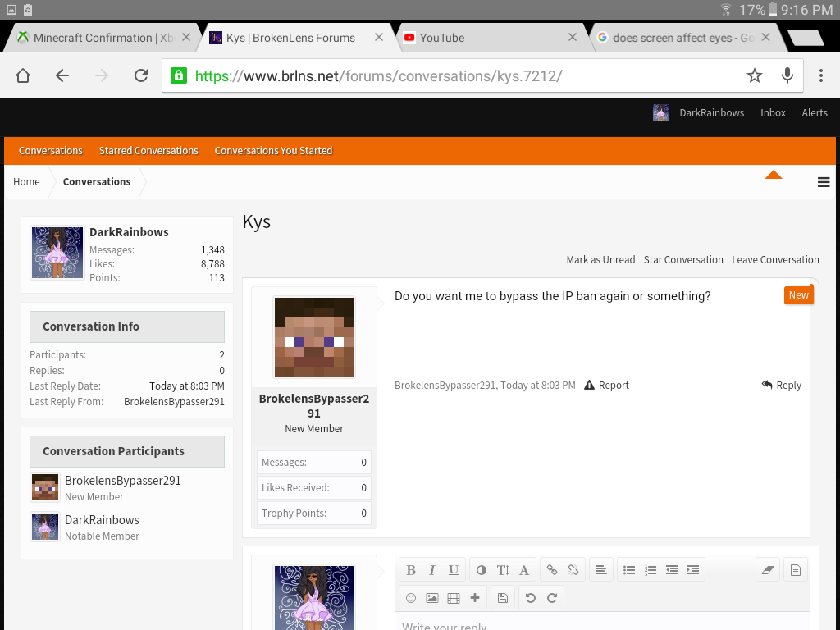
Task: Toggle underline formatting in reply editor
Action: point(453,570)
